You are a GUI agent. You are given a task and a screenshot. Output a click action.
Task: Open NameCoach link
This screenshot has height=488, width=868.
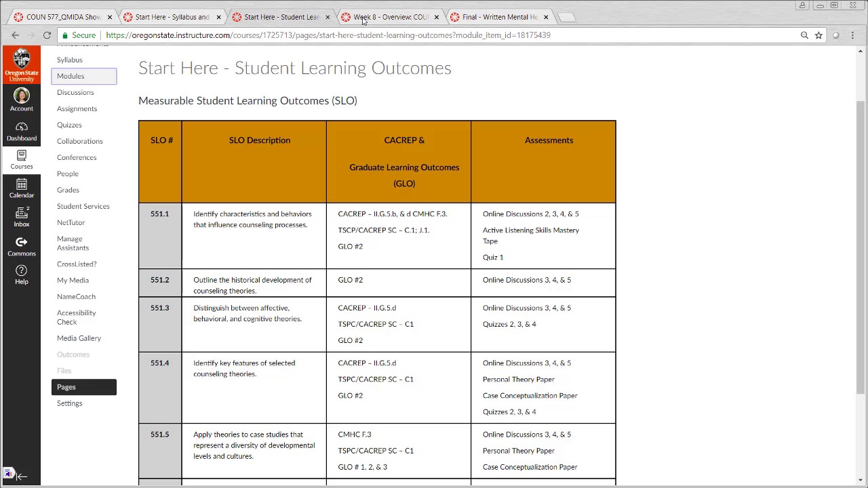click(76, 296)
